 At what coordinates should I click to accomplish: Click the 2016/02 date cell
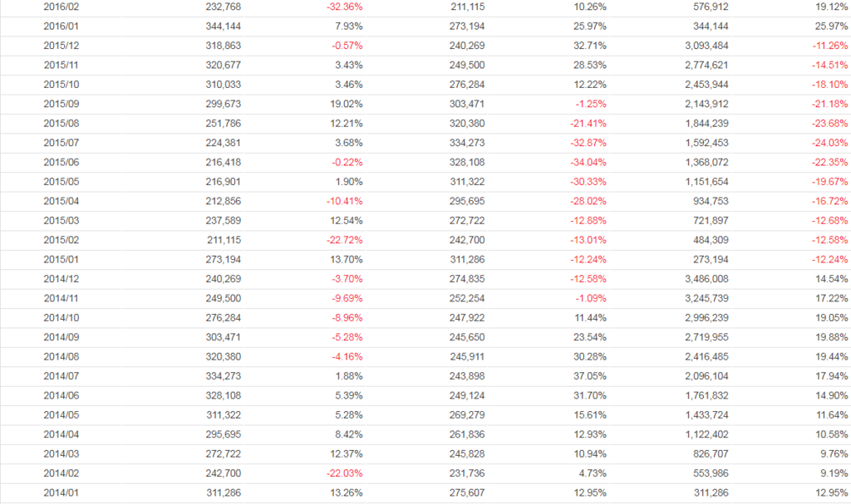(x=61, y=7)
